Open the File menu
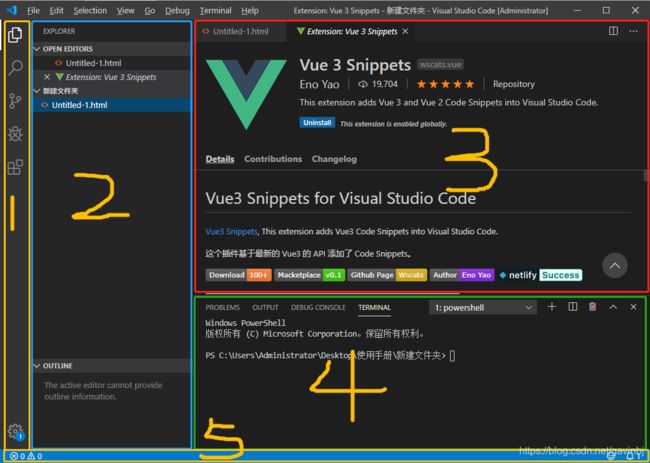 click(33, 11)
